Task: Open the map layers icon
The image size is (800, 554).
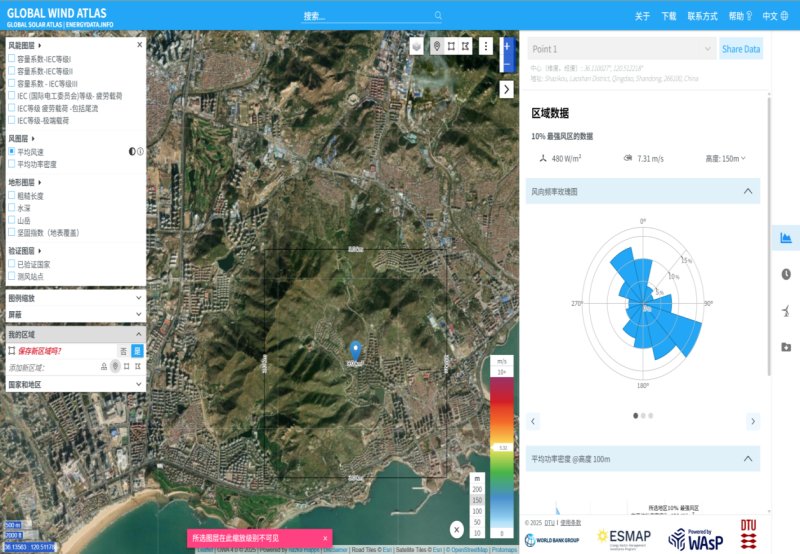Action: pyautogui.click(x=418, y=46)
